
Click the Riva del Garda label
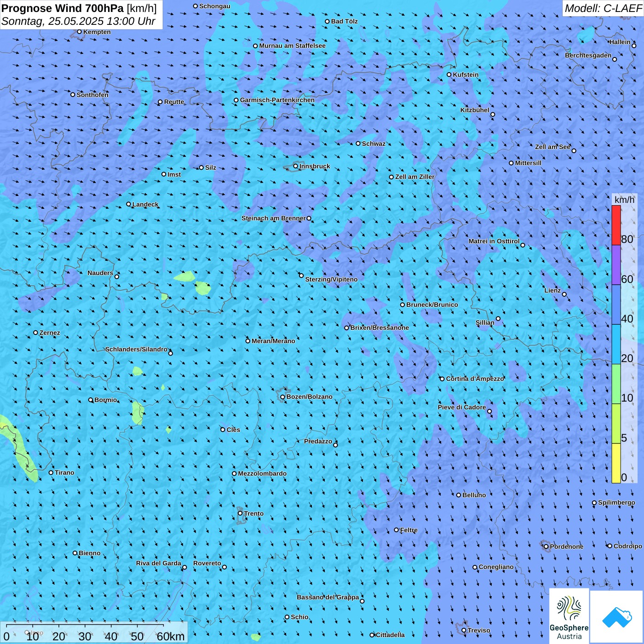159,563
